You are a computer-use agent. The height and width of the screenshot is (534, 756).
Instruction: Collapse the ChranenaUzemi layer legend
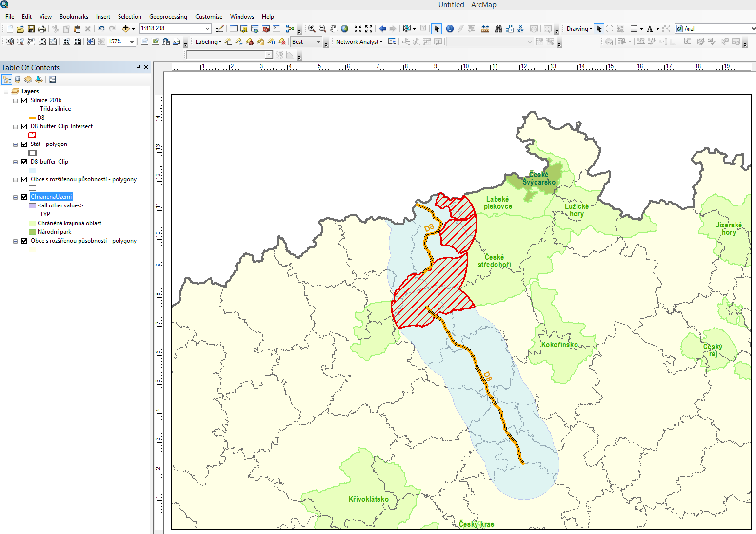coord(15,197)
